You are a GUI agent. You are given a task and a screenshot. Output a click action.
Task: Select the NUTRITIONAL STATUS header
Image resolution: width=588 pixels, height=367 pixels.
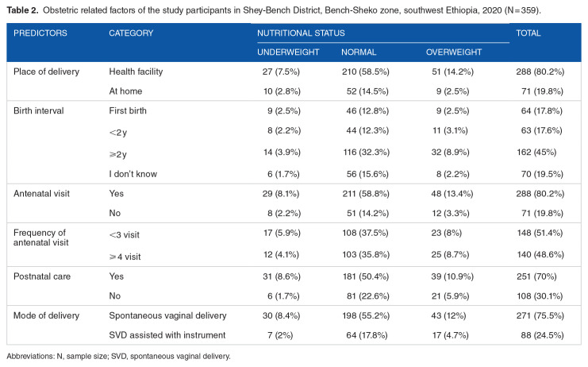(x=298, y=34)
